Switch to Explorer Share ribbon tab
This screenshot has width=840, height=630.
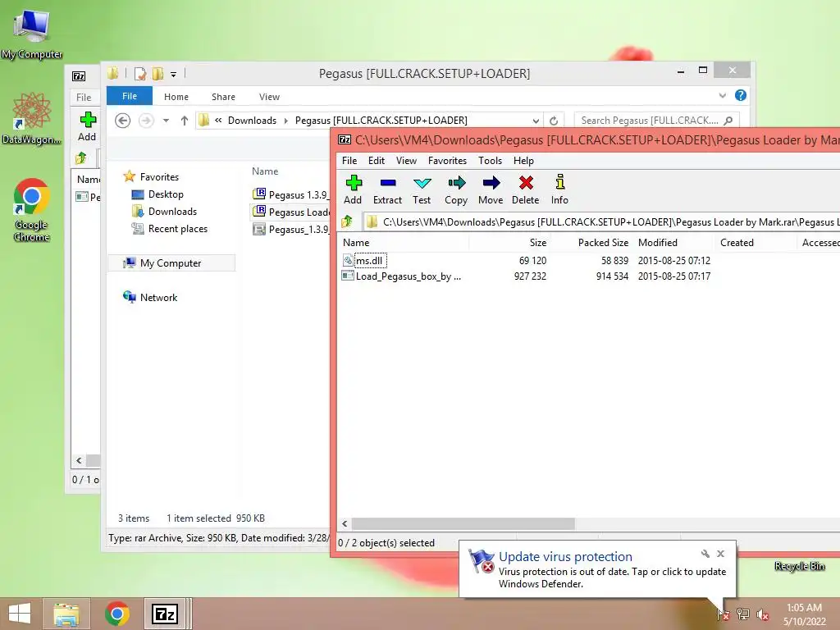(x=223, y=97)
